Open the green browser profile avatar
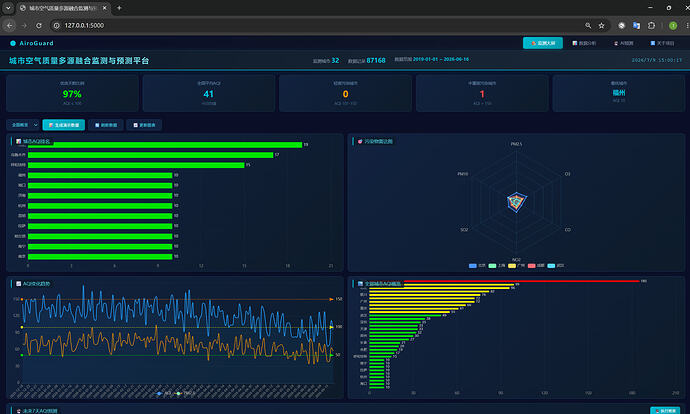 point(673,26)
